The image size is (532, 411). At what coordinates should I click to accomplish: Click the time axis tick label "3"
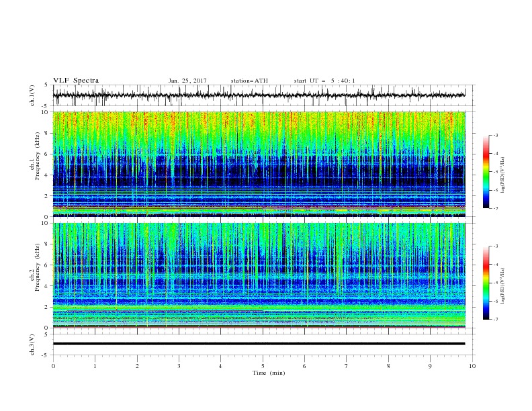tap(179, 366)
